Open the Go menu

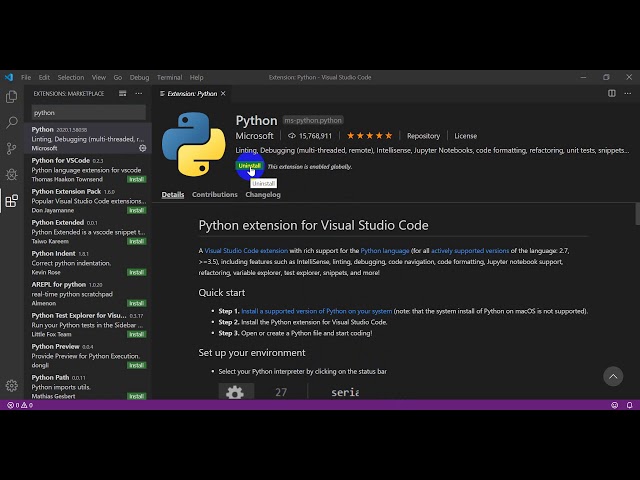[x=118, y=77]
